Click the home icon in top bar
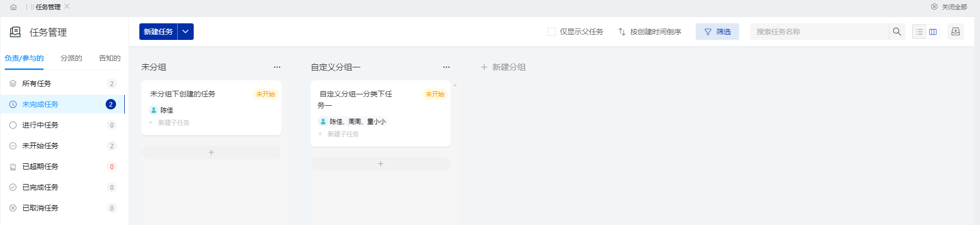Viewport: 980px width, 225px height. (13, 7)
